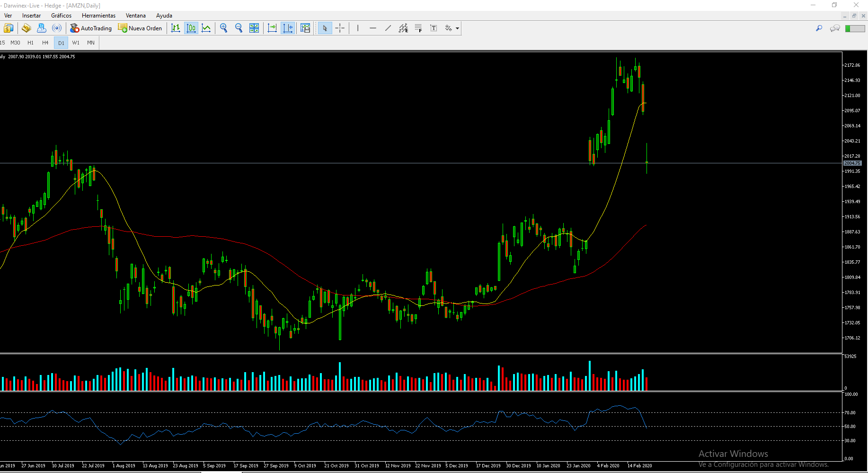Click the 2004.75 current price marker on scale

(852, 163)
